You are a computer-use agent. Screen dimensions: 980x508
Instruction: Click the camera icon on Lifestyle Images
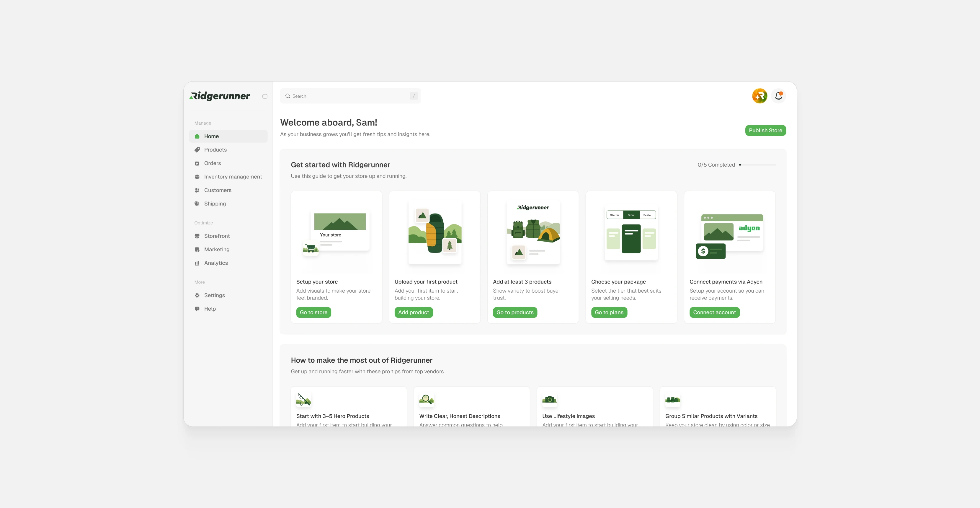coord(549,400)
